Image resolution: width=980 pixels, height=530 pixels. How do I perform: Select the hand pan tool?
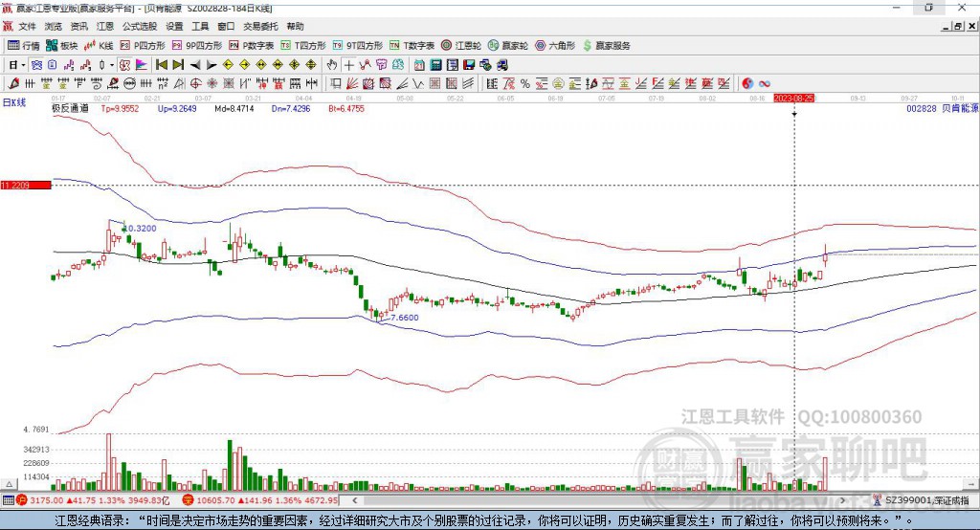coord(332,65)
